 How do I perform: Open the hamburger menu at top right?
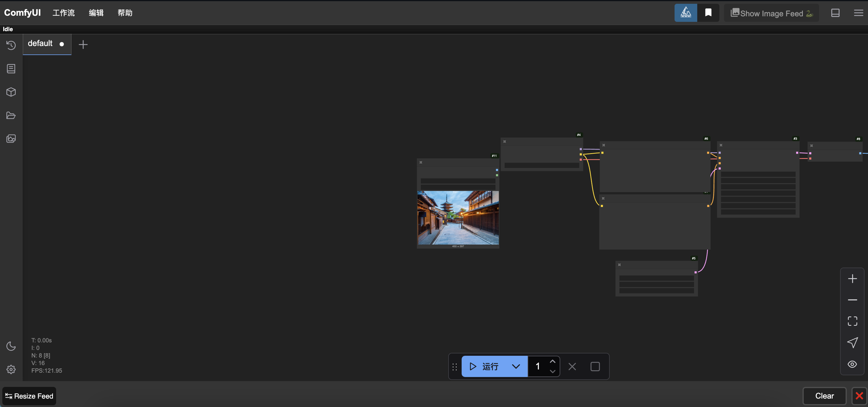pyautogui.click(x=858, y=13)
